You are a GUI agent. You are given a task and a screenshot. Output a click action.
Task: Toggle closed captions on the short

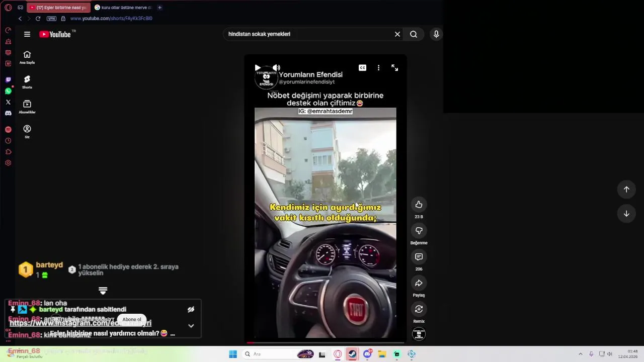(x=362, y=68)
